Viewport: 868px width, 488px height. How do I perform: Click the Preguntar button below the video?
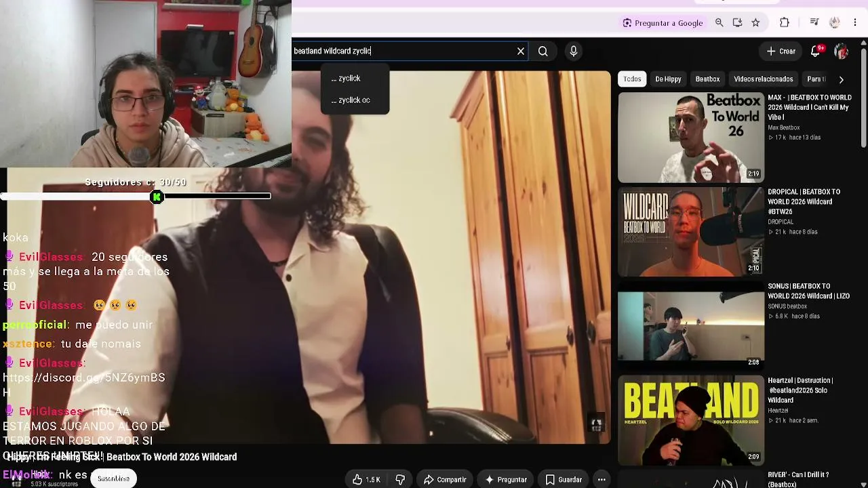pyautogui.click(x=505, y=479)
